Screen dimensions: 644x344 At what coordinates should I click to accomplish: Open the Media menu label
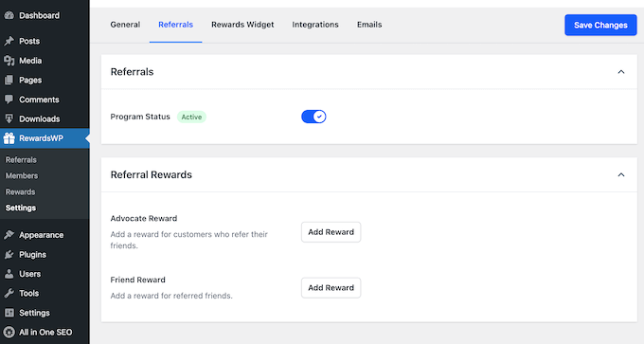point(30,61)
